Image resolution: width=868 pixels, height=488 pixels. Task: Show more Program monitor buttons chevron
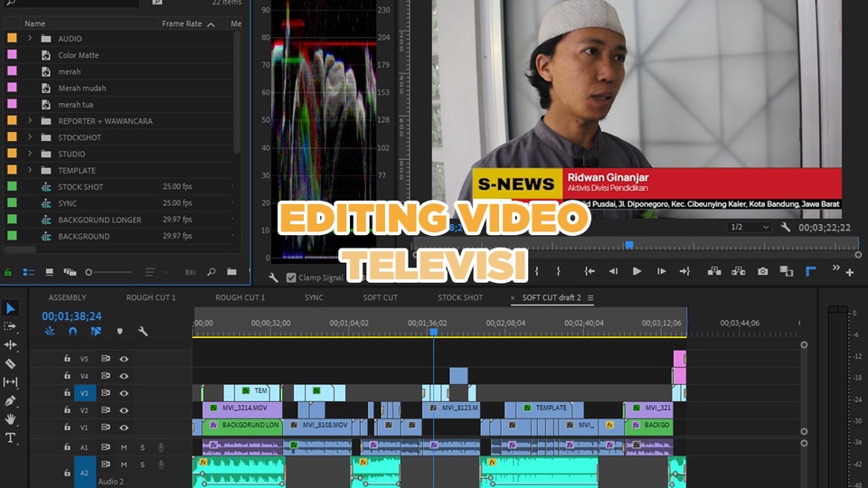[x=835, y=268]
